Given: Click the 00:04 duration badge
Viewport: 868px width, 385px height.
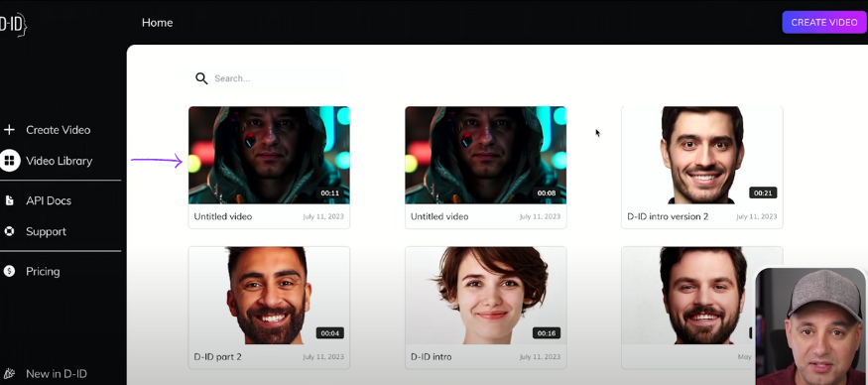Looking at the screenshot, I should [x=330, y=333].
